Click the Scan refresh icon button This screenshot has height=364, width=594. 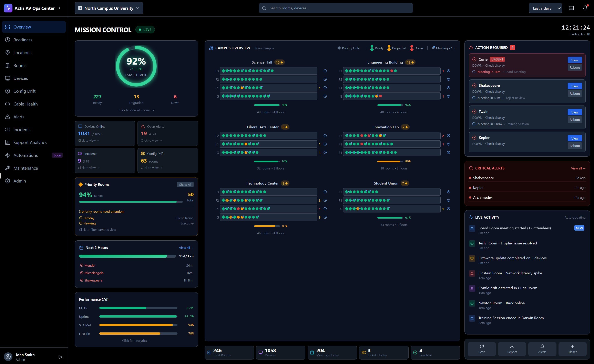tap(482, 349)
